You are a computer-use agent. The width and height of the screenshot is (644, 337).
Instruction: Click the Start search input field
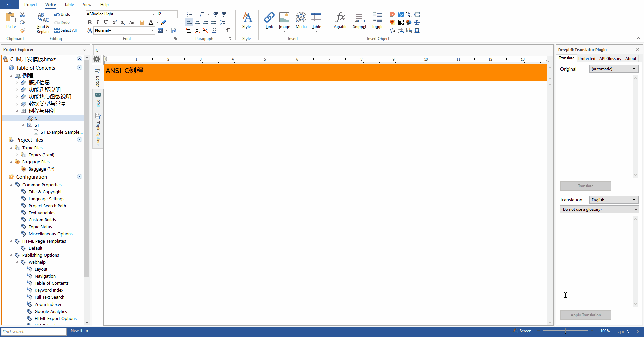click(34, 332)
